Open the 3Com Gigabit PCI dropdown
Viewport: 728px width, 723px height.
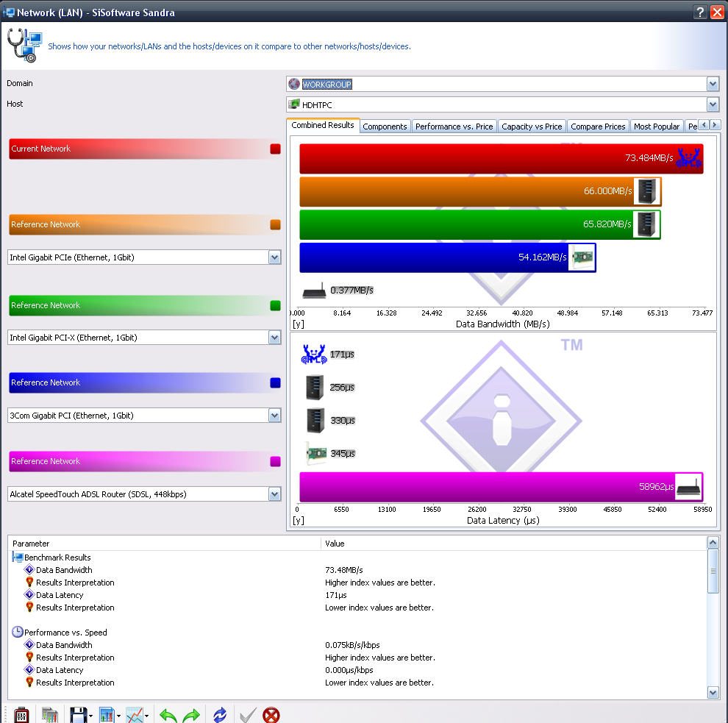275,416
